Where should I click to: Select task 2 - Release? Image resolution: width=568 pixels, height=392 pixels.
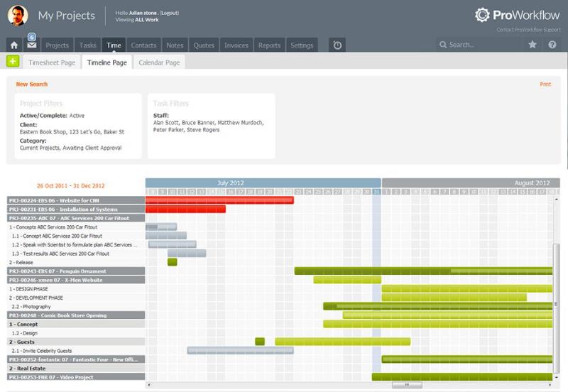point(76,262)
